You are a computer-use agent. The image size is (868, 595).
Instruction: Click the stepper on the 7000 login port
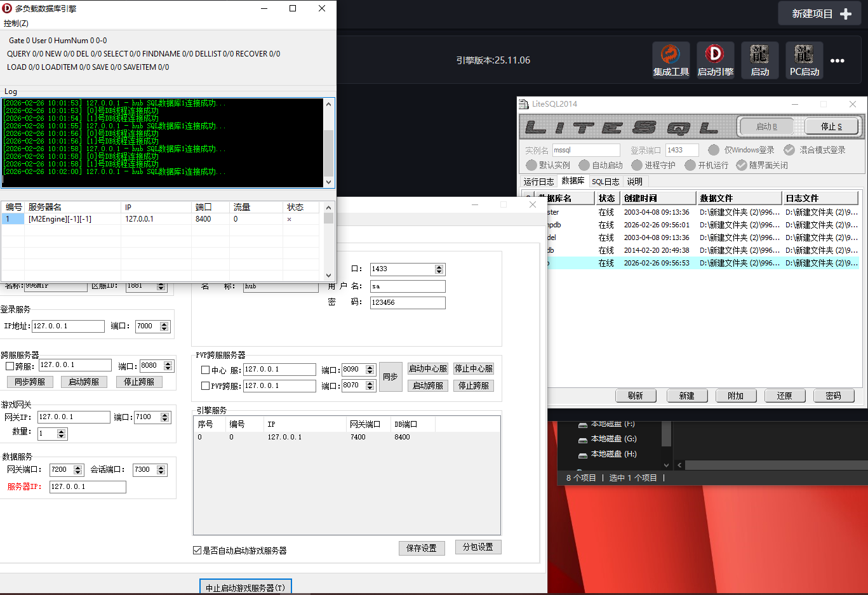pyautogui.click(x=164, y=326)
